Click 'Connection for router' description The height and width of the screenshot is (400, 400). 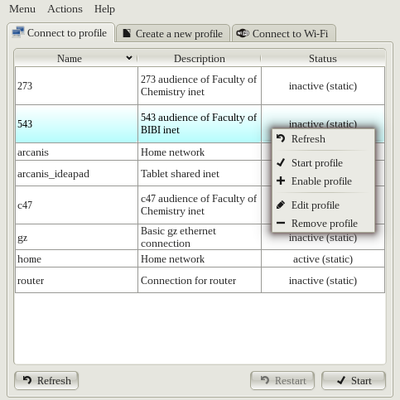click(188, 281)
